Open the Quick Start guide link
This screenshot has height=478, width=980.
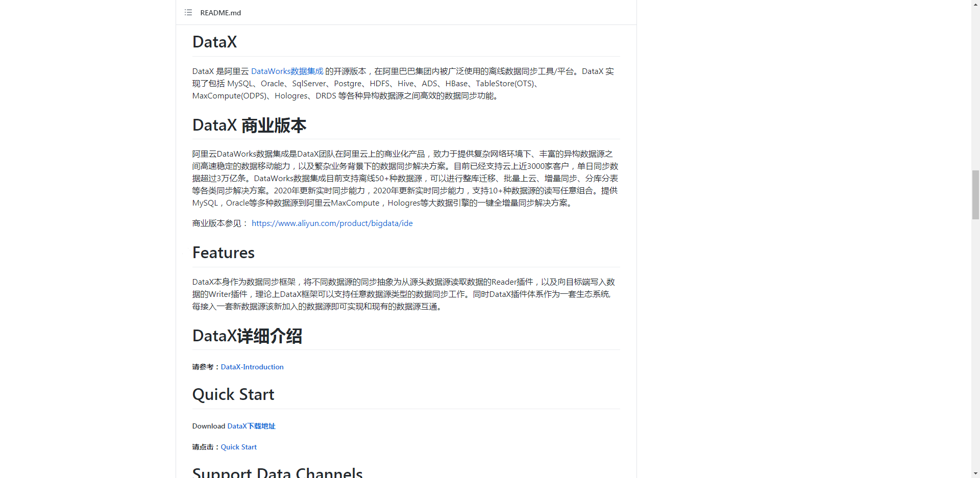coord(238,447)
